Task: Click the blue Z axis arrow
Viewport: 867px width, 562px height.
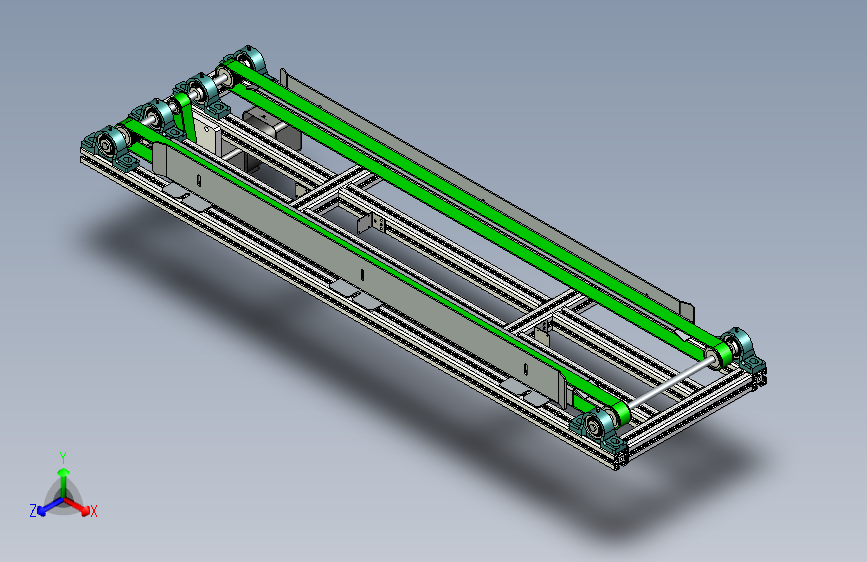Action: coord(50,507)
